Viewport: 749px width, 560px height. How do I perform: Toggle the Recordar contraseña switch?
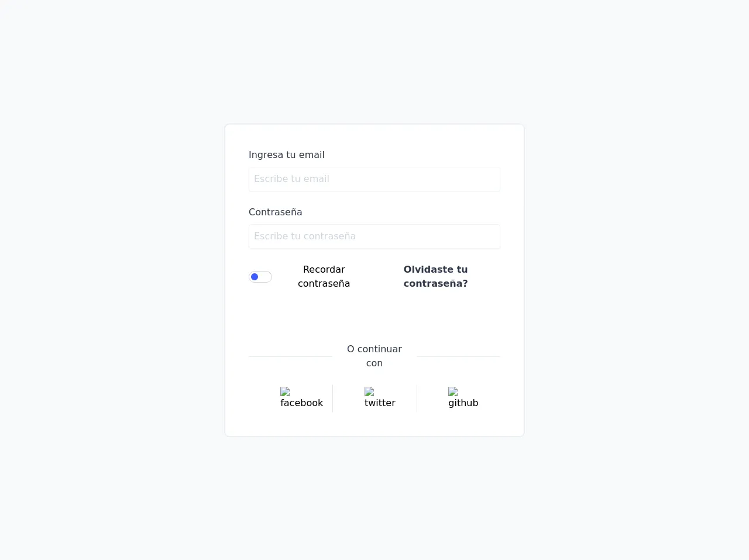260,277
